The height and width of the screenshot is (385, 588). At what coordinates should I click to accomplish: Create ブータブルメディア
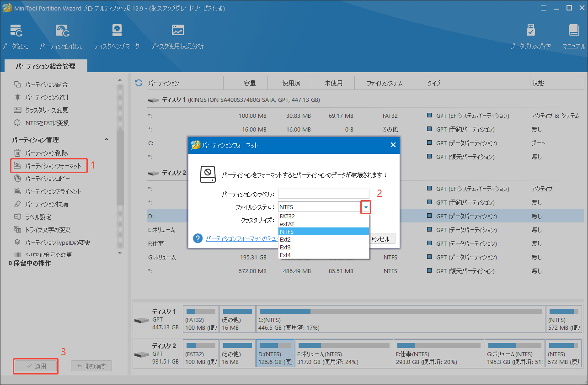[x=530, y=37]
